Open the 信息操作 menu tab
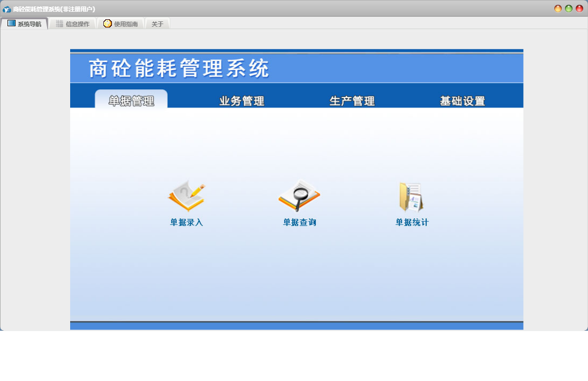The width and height of the screenshot is (588, 381). [x=73, y=24]
